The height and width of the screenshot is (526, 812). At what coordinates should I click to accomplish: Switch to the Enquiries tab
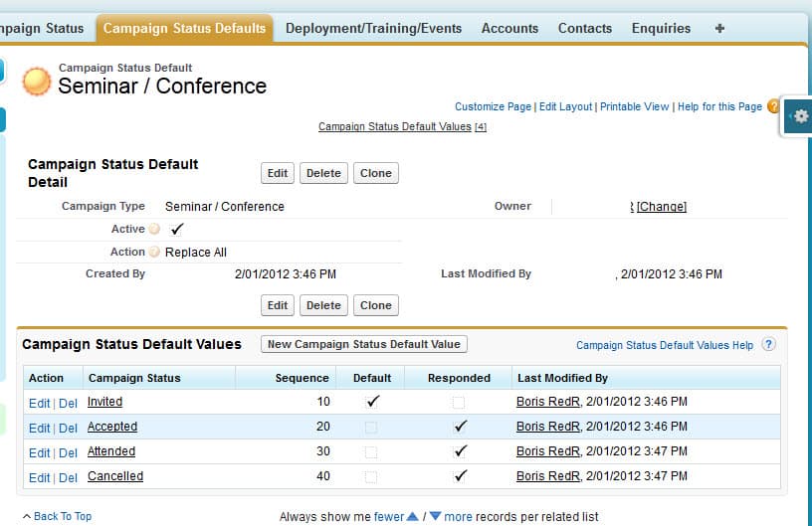pyautogui.click(x=661, y=29)
